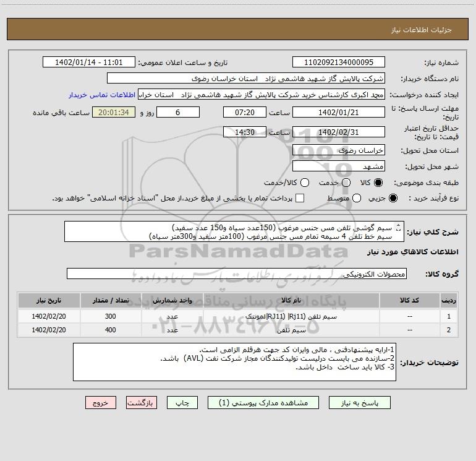This screenshot has height=461, width=476.
Task: Toggle the Islamic treasury payment checkbox
Action: 300,198
